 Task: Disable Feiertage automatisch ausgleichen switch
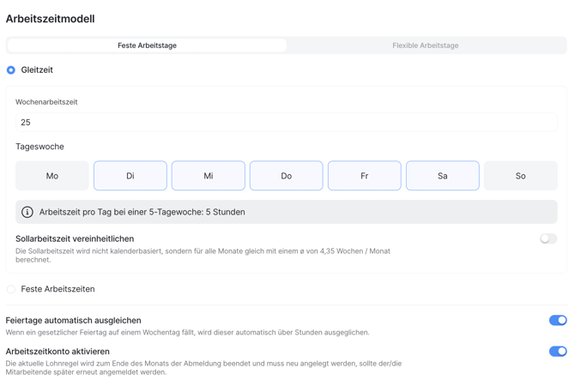point(558,320)
